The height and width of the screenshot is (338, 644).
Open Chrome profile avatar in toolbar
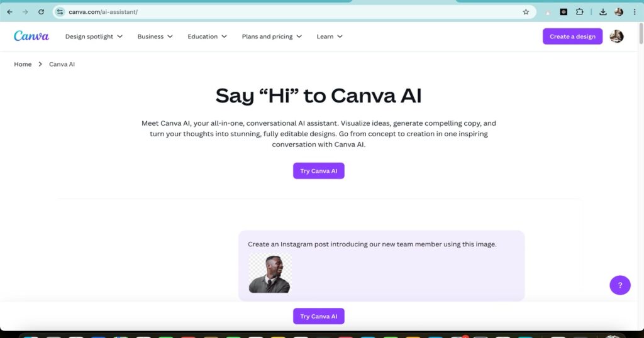619,12
